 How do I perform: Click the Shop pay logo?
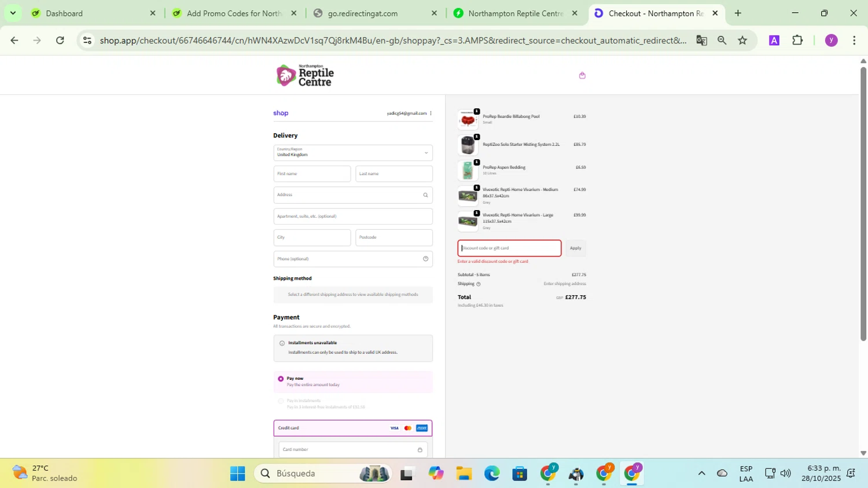tap(281, 113)
